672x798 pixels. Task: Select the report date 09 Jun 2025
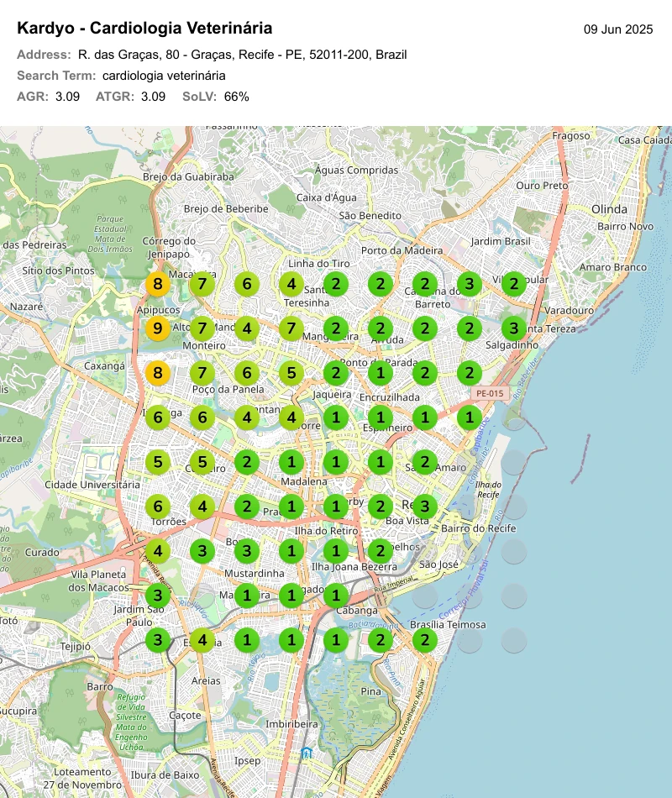point(618,29)
